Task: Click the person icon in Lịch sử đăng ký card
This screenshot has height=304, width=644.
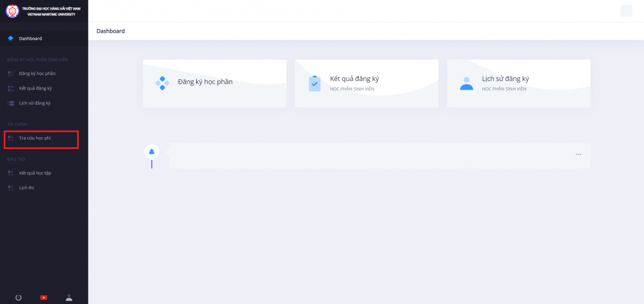Action: pos(466,83)
